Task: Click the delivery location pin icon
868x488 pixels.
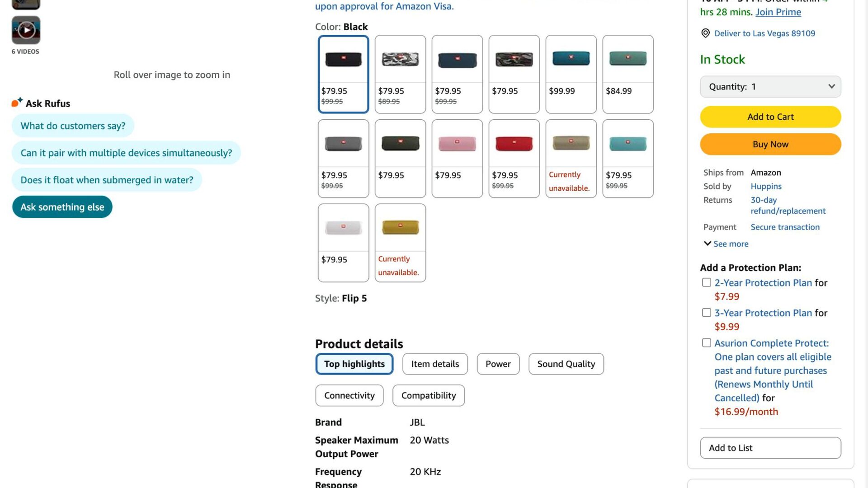Action: pyautogui.click(x=705, y=33)
